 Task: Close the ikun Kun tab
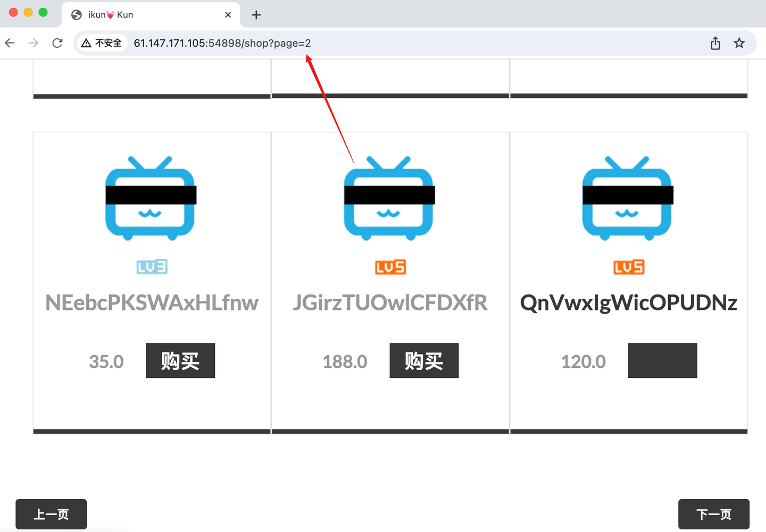[228, 15]
